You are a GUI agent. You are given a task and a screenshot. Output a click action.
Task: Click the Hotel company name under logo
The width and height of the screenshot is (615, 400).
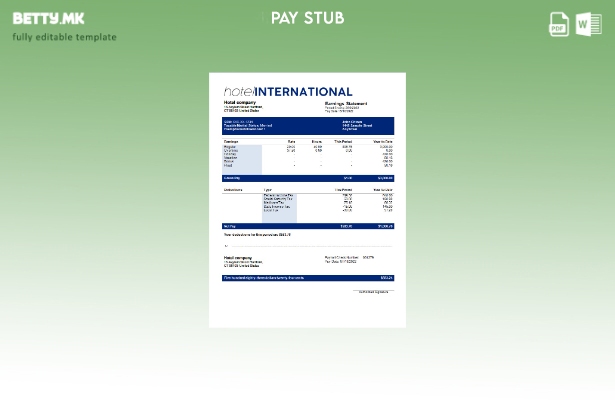[x=239, y=103]
